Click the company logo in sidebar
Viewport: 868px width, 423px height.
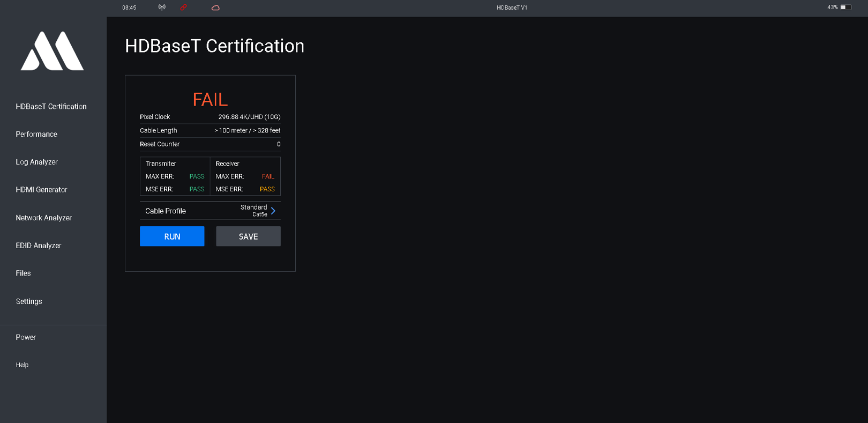52,51
